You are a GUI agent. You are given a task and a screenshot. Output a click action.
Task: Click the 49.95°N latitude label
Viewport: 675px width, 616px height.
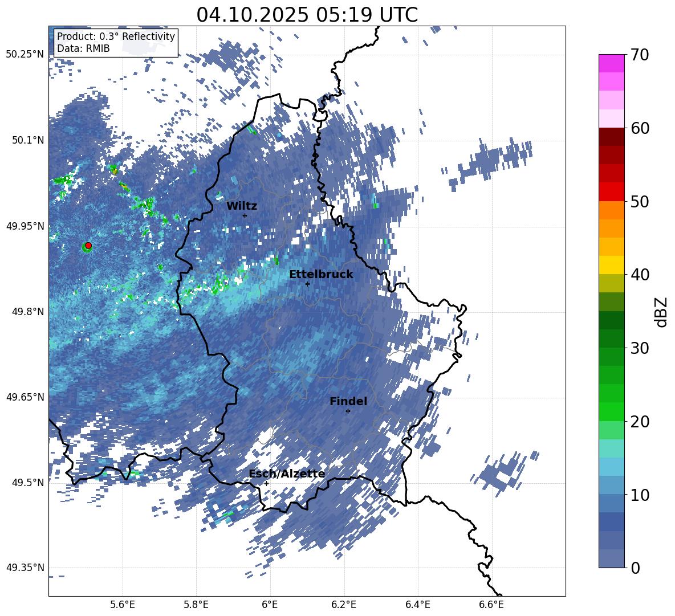coord(25,226)
